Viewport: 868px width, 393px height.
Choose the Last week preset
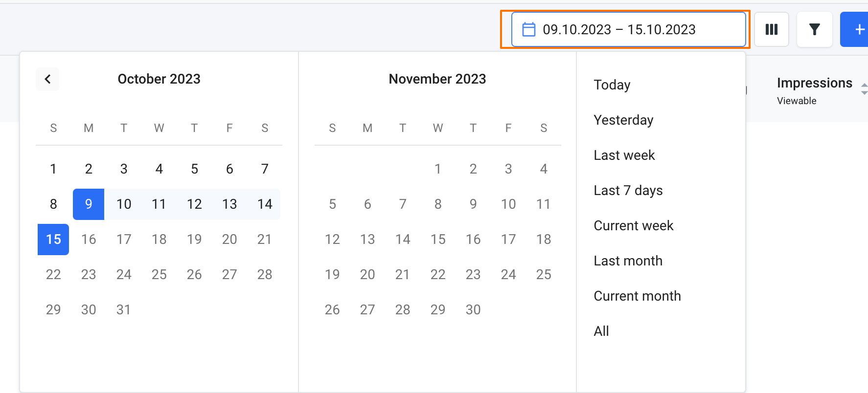624,155
